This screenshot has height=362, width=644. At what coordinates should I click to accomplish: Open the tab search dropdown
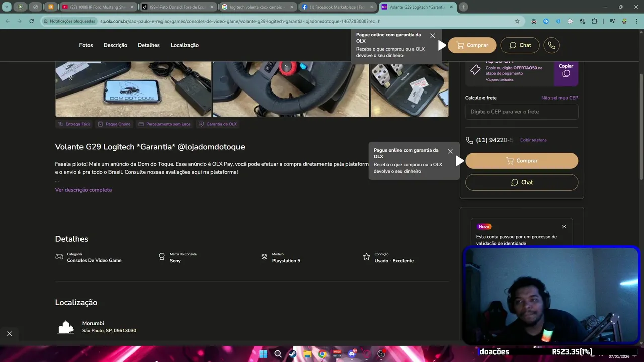7,7
